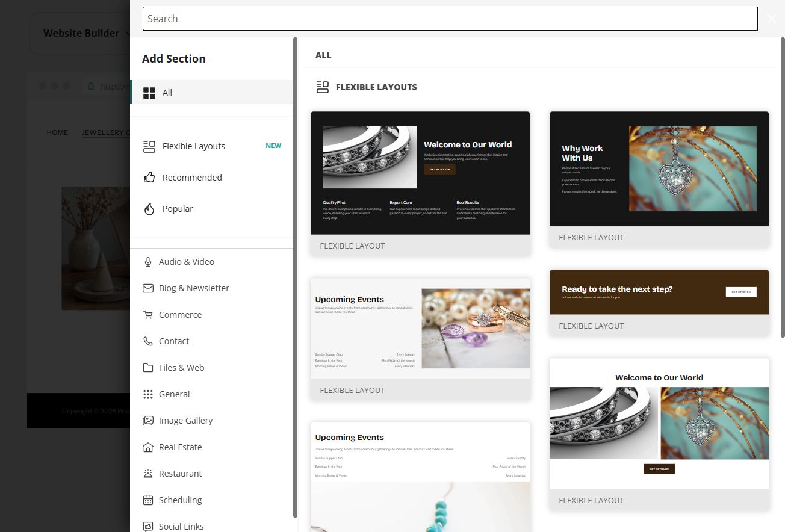This screenshot has width=785, height=532.
Task: Browse Blog & Newsletter sections
Action: click(x=212, y=288)
